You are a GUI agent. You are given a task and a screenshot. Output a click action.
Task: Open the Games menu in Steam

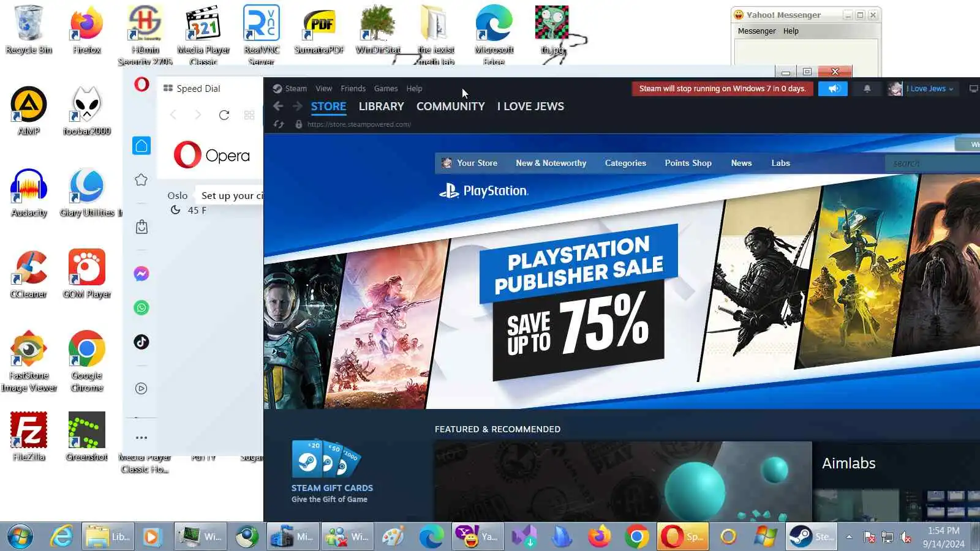386,88
